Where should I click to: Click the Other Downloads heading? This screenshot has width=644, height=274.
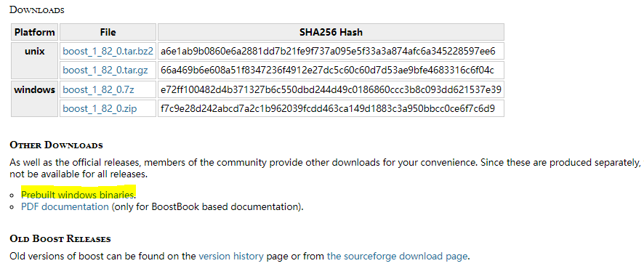pyautogui.click(x=56, y=145)
